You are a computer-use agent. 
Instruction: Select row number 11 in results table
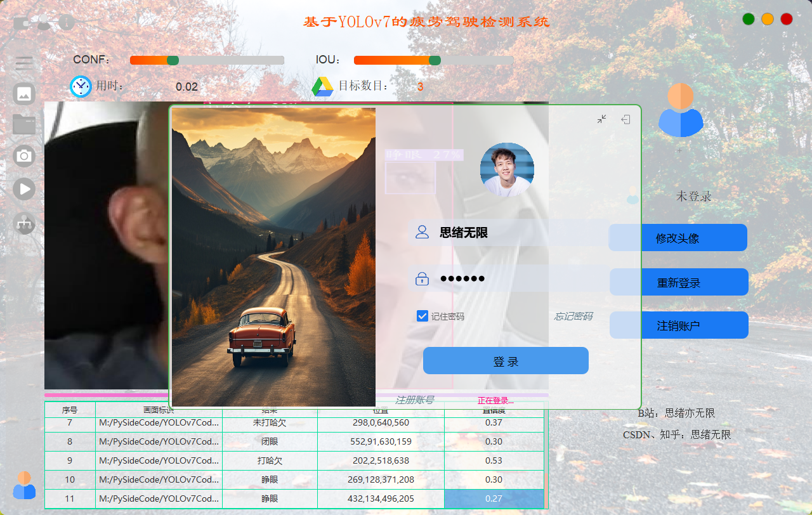click(70, 499)
